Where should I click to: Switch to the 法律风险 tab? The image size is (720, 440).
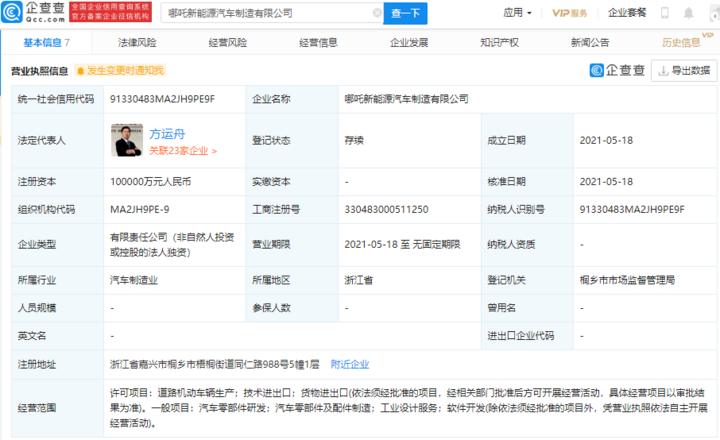(137, 43)
